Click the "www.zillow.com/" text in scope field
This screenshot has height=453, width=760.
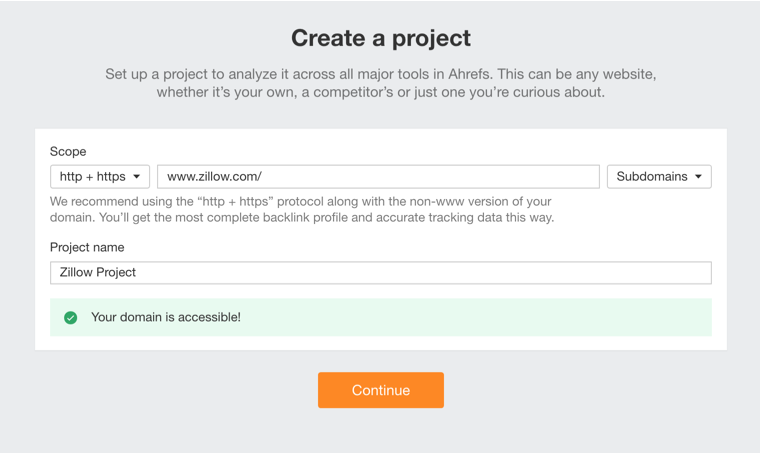pyautogui.click(x=214, y=176)
